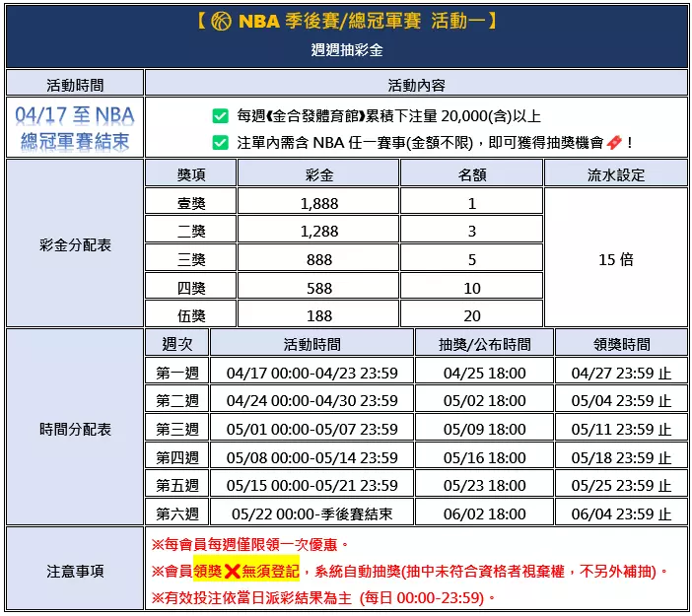This screenshot has height=616, width=692.
Task: Click the 四獎 row label
Action: (x=191, y=286)
